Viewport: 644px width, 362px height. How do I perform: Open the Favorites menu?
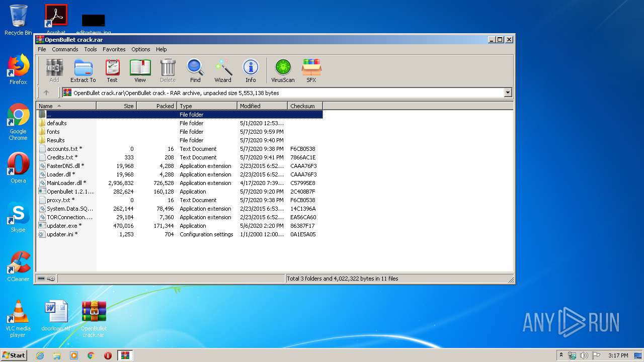tap(114, 49)
